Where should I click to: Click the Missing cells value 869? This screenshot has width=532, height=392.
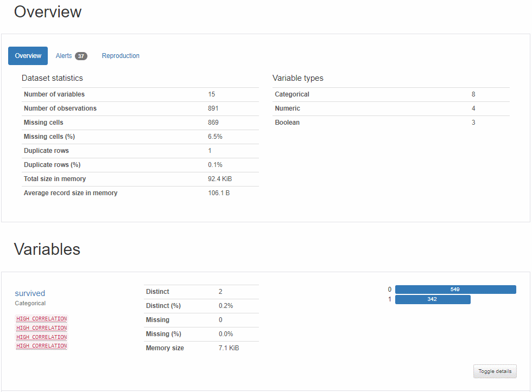213,123
